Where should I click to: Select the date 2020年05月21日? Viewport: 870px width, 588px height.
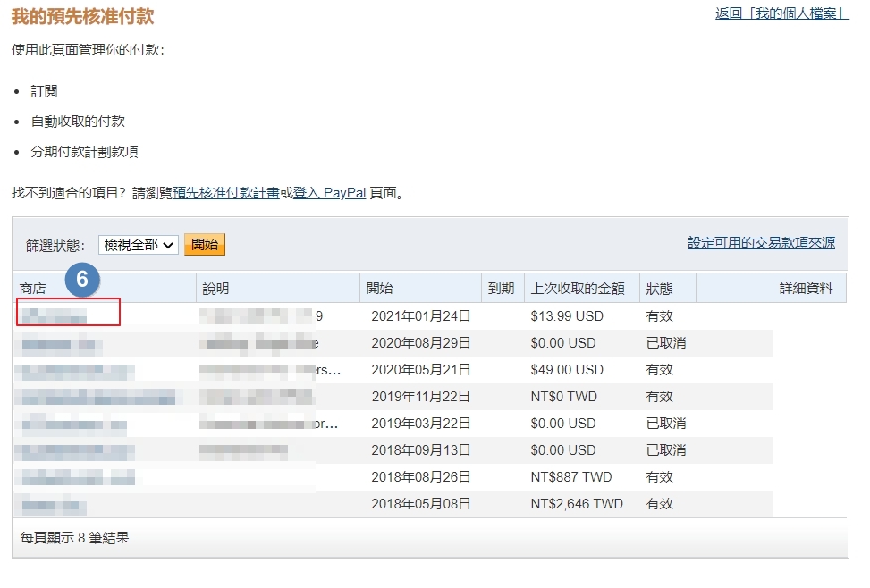420,370
